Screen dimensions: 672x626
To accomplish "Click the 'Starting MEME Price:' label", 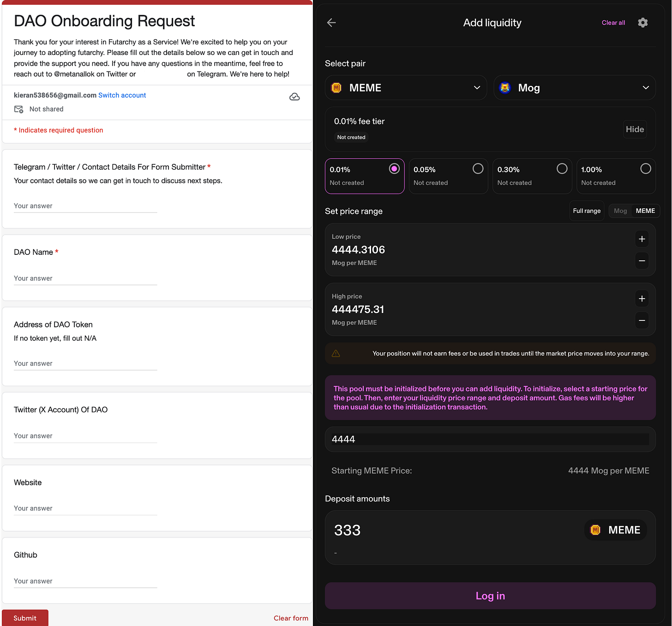I will (372, 470).
